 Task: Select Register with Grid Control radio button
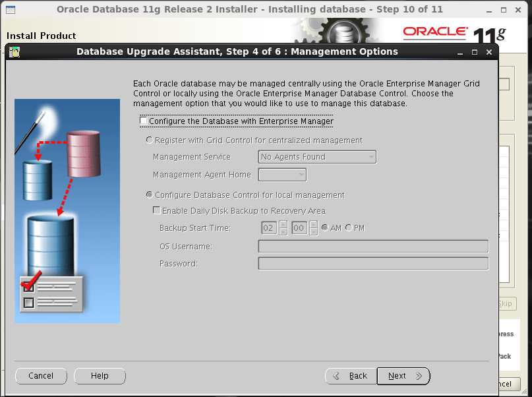(149, 140)
